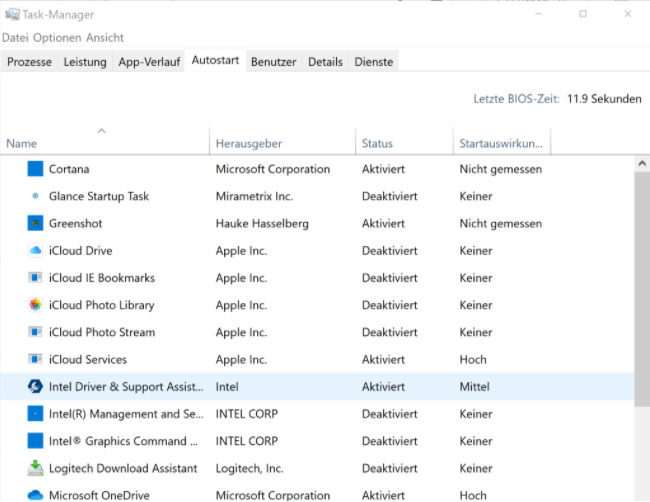Click the iCloud Photo Library flower icon
650x502 pixels.
35,305
